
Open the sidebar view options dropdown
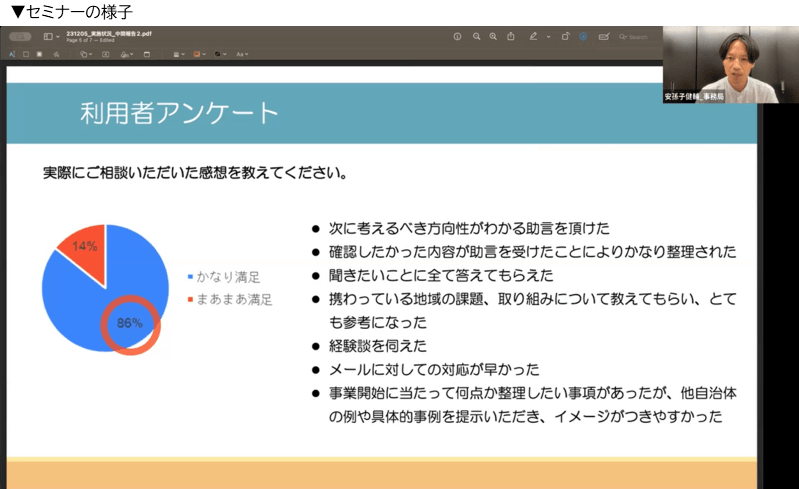click(x=58, y=37)
